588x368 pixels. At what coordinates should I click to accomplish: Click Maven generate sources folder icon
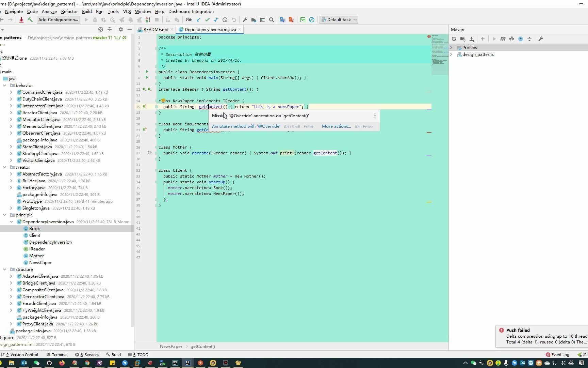click(463, 39)
